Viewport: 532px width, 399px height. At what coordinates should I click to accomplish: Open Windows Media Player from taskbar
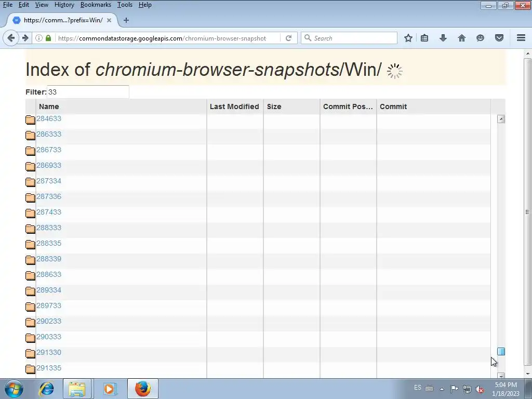point(109,389)
